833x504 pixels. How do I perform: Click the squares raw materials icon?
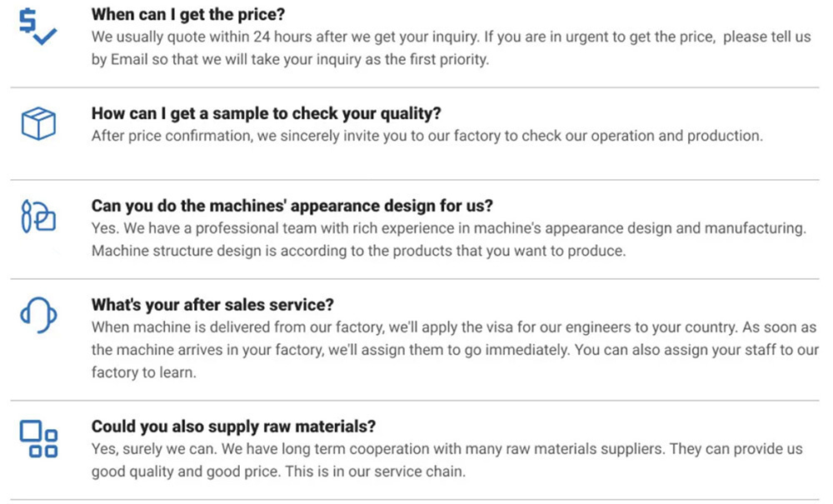37,438
